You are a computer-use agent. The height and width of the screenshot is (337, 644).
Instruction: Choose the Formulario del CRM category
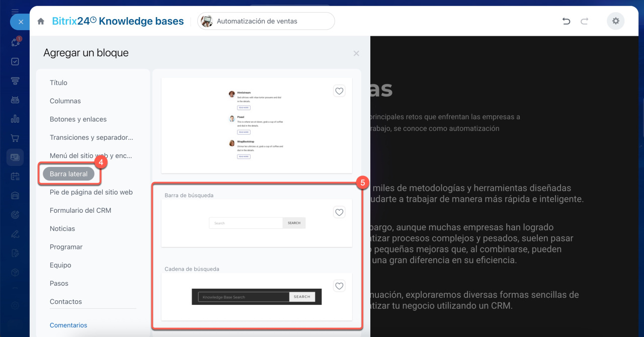[80, 210]
